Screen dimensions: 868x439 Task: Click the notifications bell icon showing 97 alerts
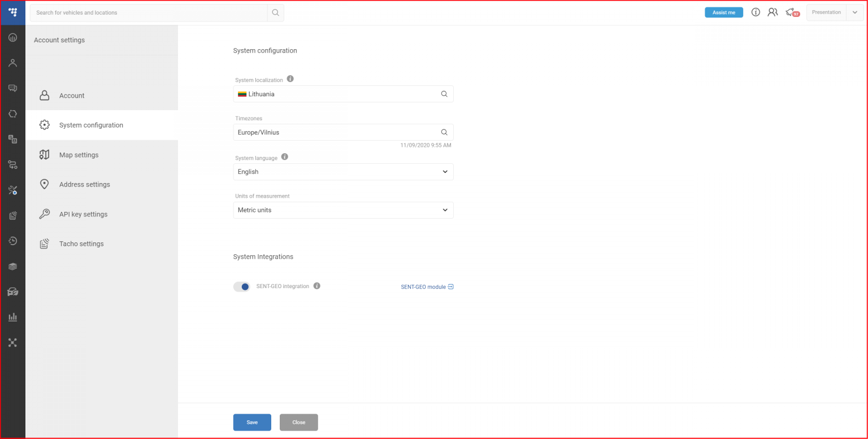tap(791, 12)
